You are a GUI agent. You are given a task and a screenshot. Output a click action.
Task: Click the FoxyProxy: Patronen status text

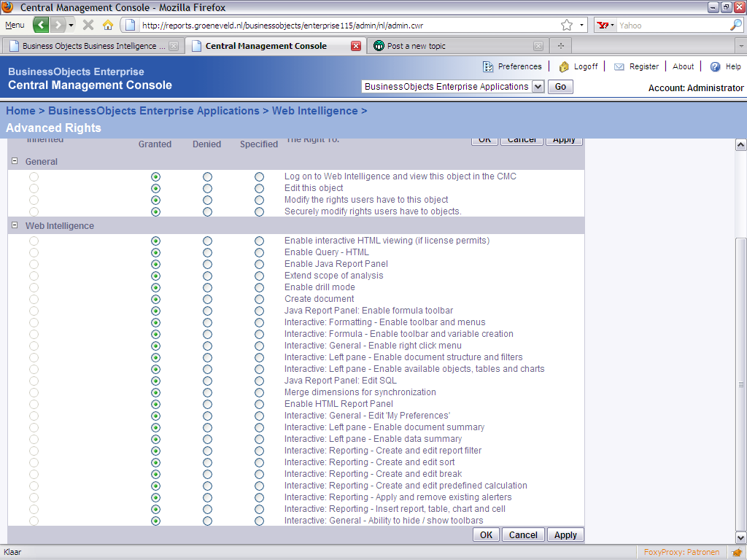click(682, 552)
